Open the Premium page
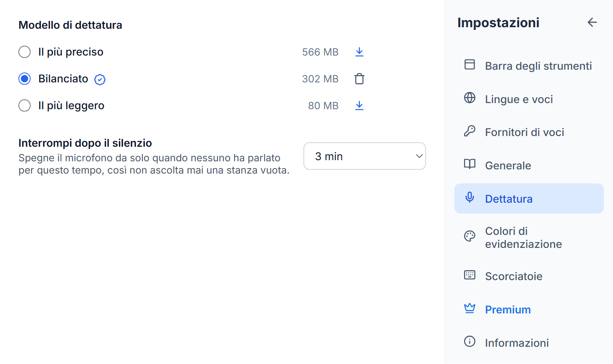 [529, 309]
